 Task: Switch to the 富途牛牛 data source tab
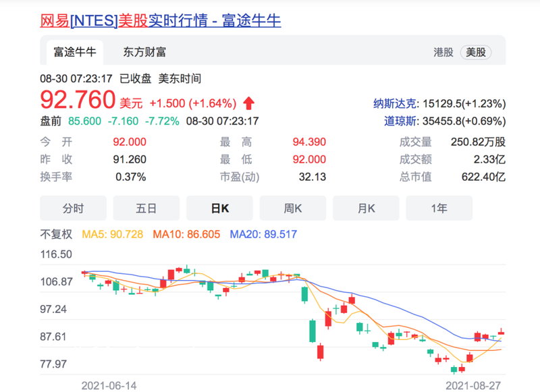75,52
